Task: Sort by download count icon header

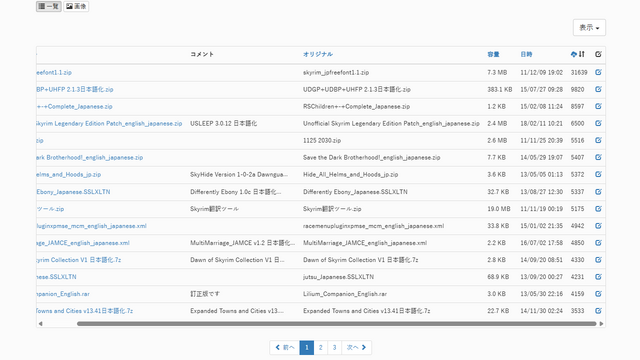Action: (578, 54)
